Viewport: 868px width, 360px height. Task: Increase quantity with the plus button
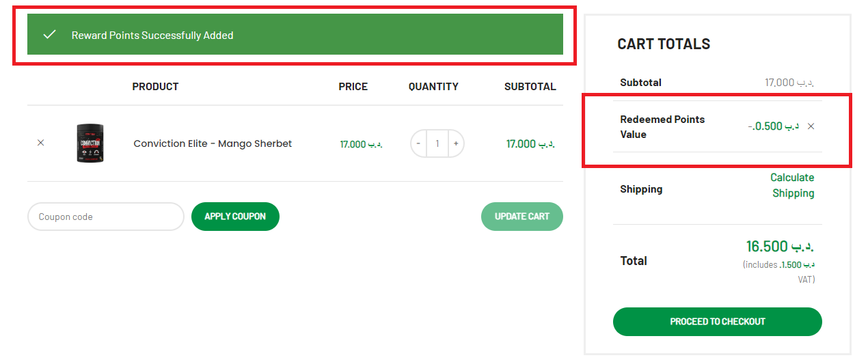456,144
